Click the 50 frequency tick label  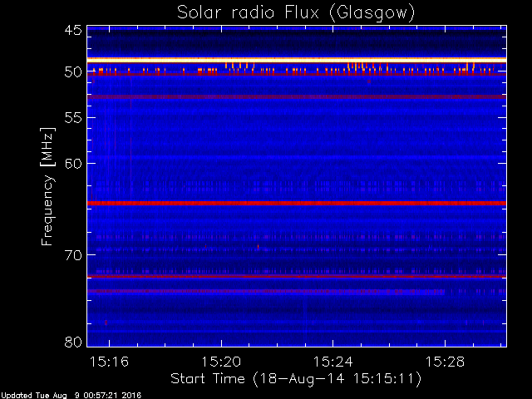click(x=73, y=72)
